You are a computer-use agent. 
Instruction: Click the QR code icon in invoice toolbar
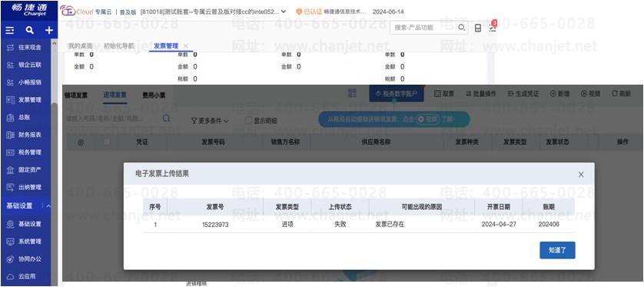pos(352,93)
